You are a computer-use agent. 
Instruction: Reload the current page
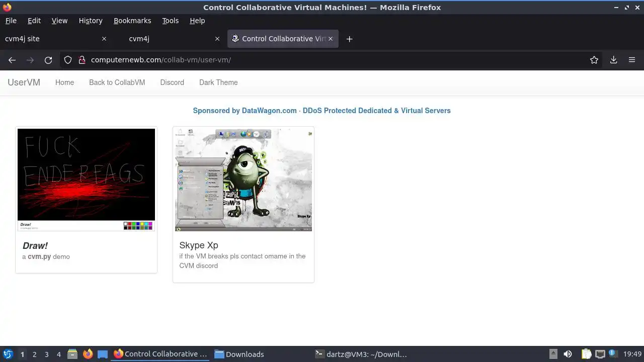(48, 60)
